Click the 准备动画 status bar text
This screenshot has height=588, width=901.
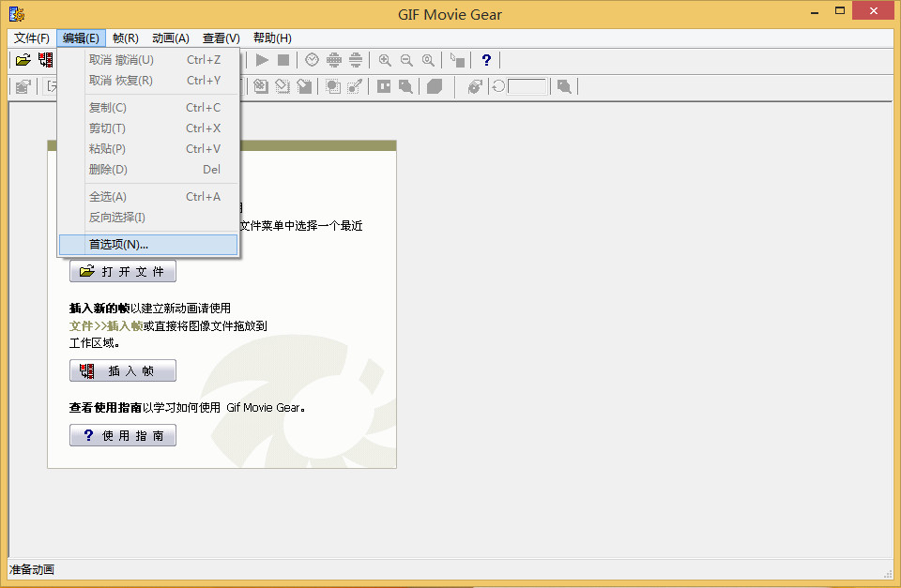click(32, 569)
